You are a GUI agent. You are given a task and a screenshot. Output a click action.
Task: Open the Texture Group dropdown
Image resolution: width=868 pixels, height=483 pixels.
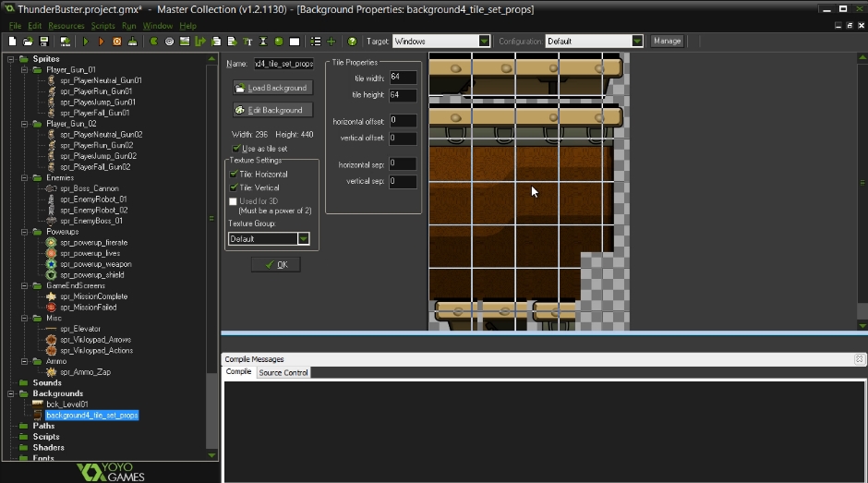(304, 239)
